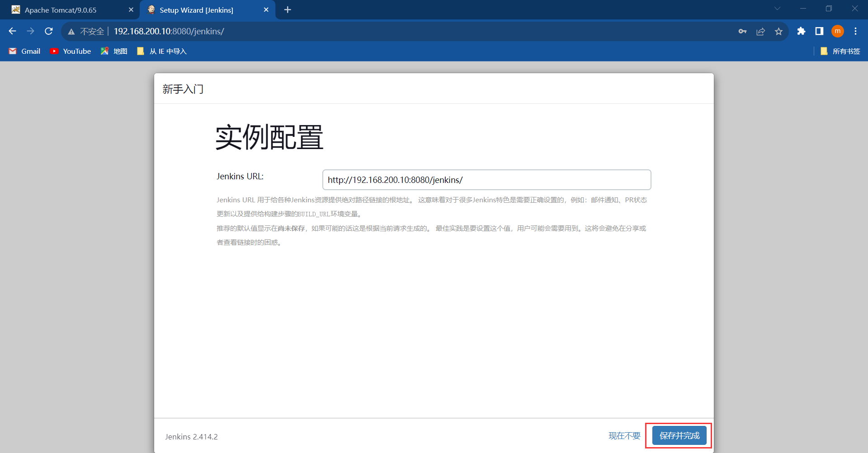Toggle the browser side panel
This screenshot has width=868, height=453.
pyautogui.click(x=819, y=31)
